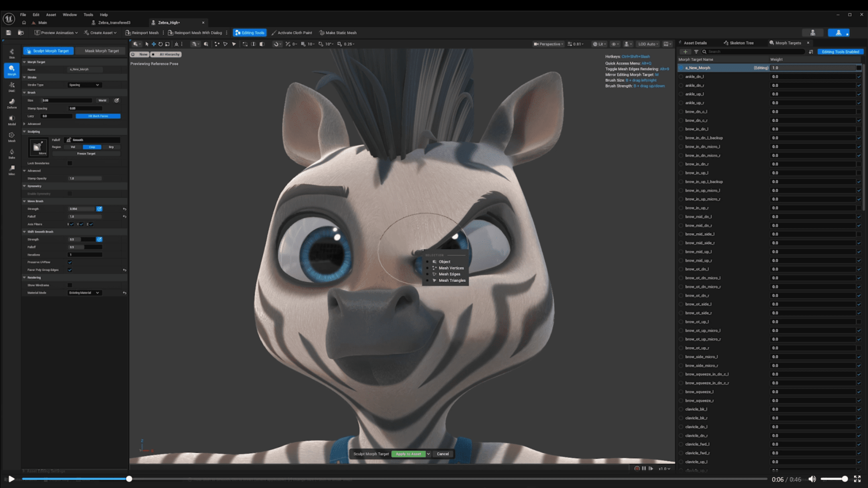Open the File menu

click(23, 14)
